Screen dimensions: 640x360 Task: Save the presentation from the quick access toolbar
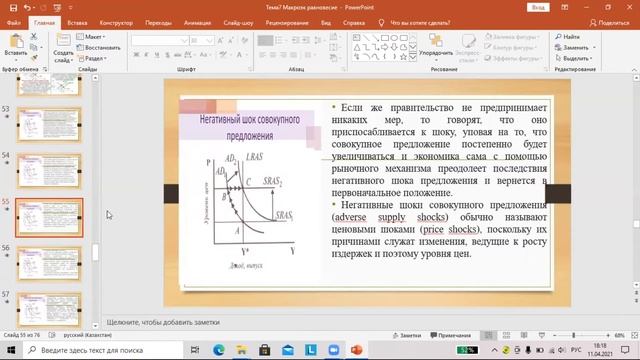point(13,7)
